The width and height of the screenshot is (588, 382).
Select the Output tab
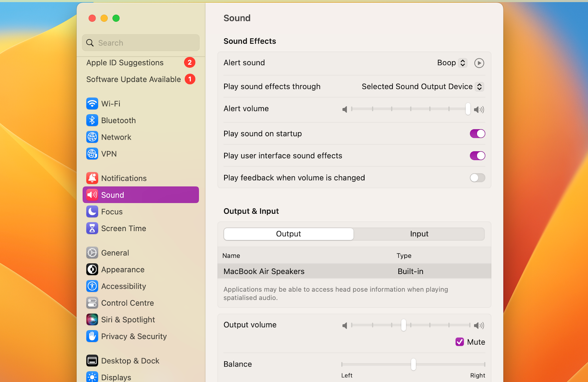point(288,234)
